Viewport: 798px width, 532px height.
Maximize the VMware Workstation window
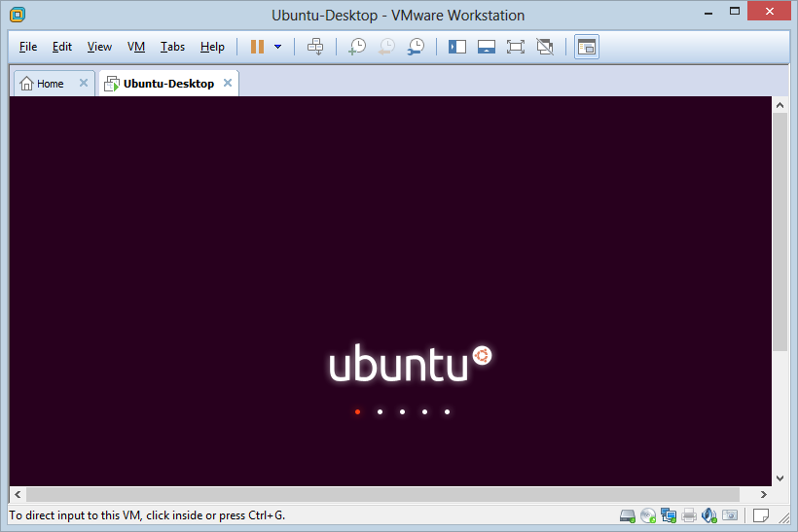click(x=735, y=12)
